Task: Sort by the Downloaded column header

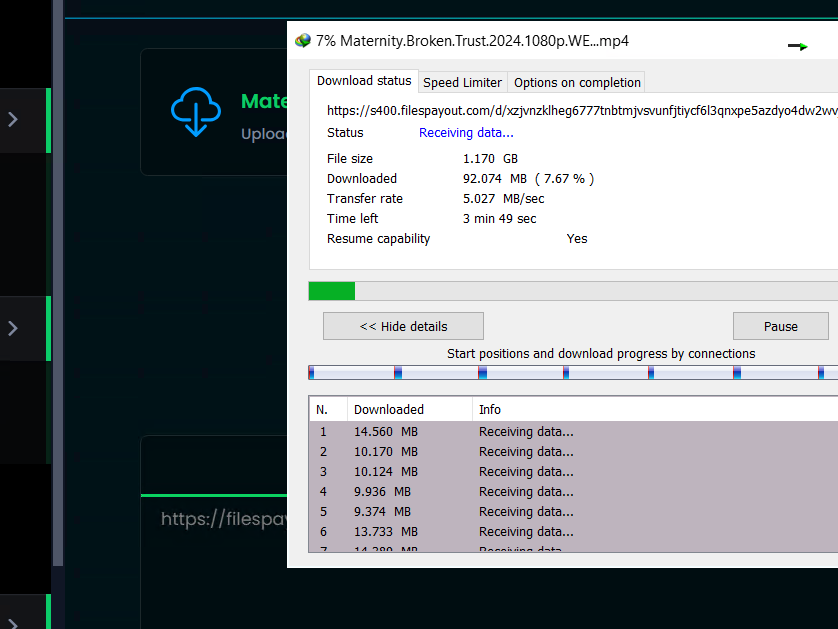Action: tap(389, 409)
